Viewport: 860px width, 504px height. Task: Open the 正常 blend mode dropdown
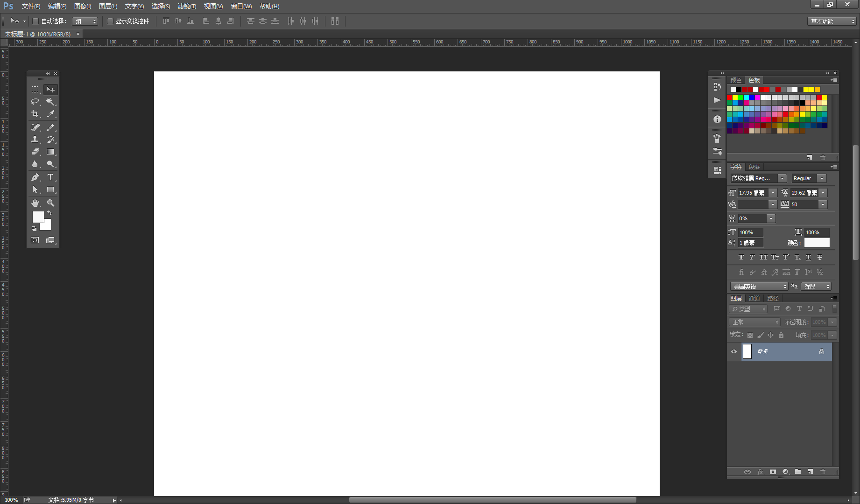[755, 322]
